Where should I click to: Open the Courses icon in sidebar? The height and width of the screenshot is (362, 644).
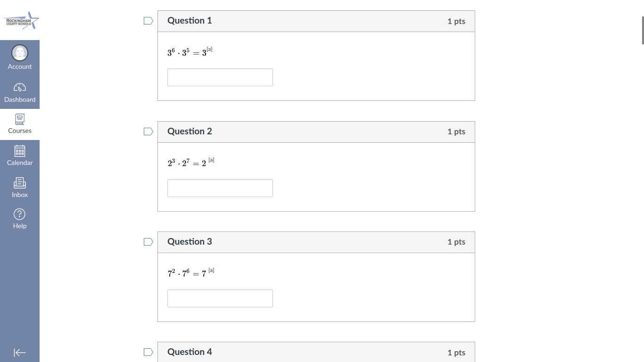click(x=20, y=119)
